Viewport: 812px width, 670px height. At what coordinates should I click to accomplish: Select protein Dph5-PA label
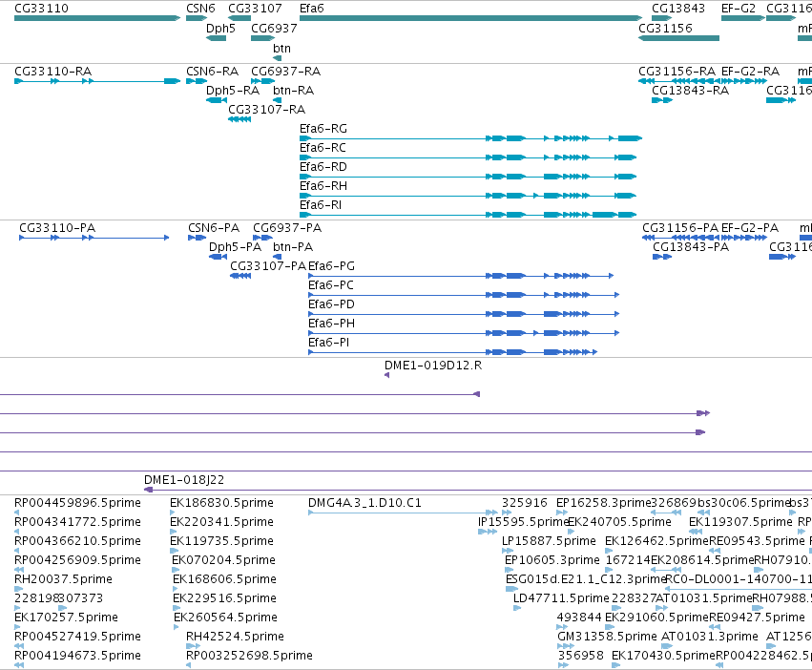[235, 247]
